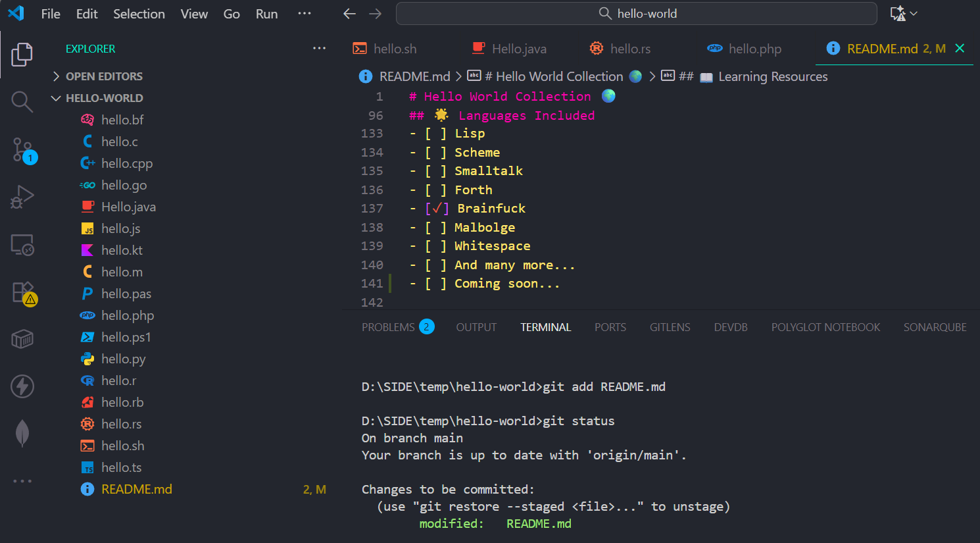Open the Thunder Client lightning icon
980x543 pixels.
point(22,386)
